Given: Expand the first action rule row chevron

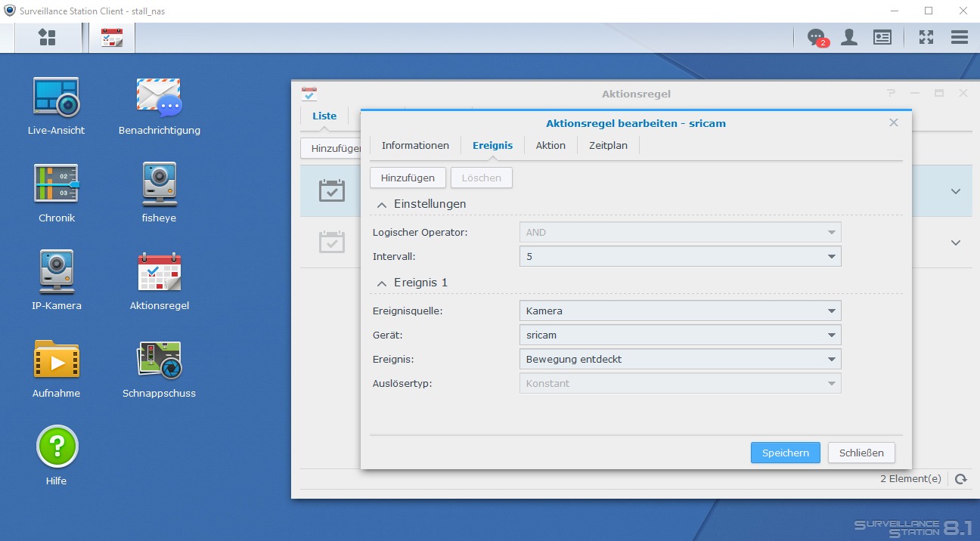Looking at the screenshot, I should click(956, 191).
